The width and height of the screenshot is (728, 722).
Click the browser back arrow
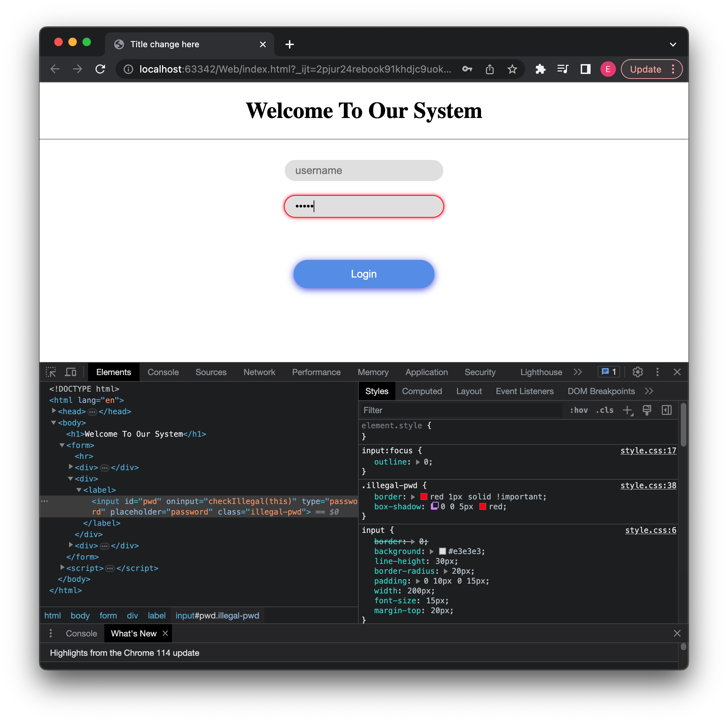coord(55,69)
